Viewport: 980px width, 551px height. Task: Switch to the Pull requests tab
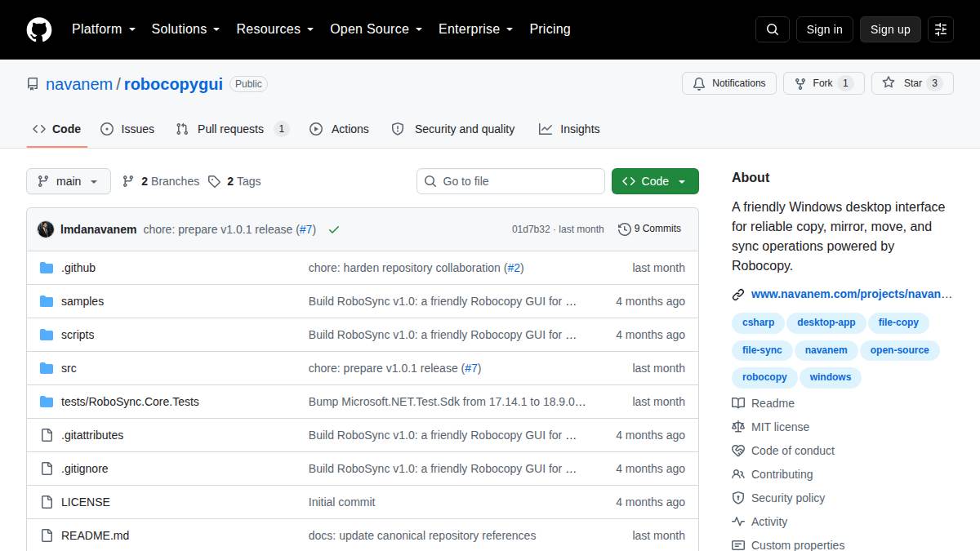[232, 129]
